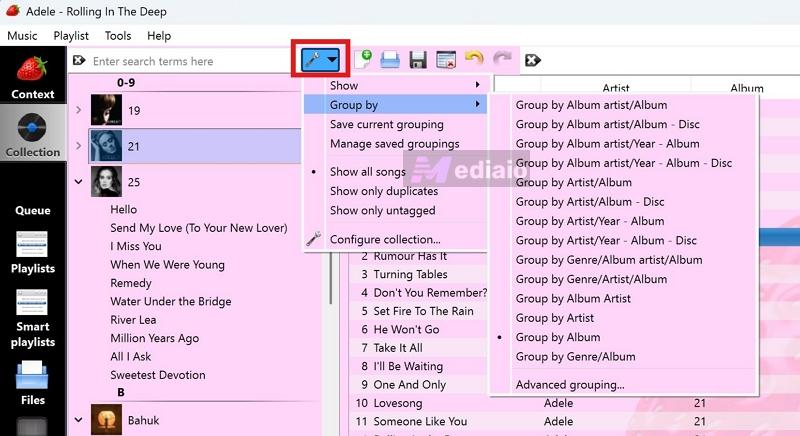Select the album 19 cover thumbnail
The height and width of the screenshot is (436, 800).
(x=106, y=110)
